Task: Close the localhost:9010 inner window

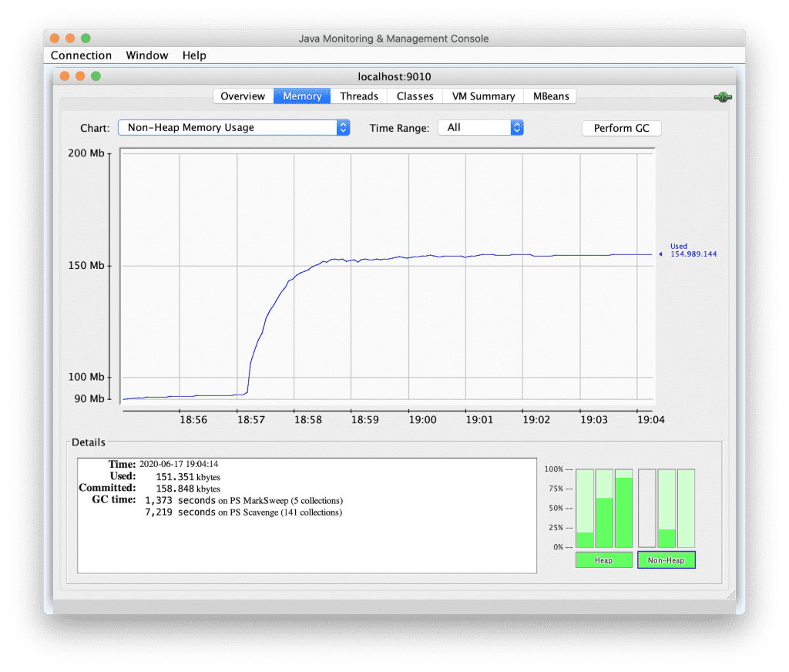Action: coord(65,76)
